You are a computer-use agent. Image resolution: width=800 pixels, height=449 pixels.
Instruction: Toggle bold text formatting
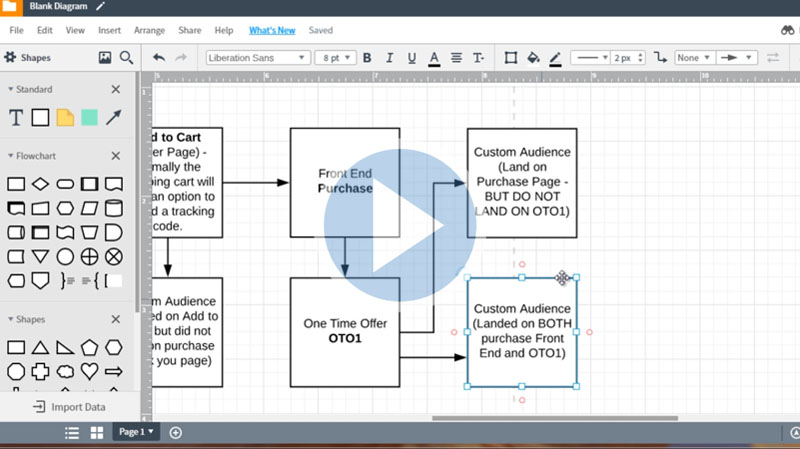[x=367, y=58]
